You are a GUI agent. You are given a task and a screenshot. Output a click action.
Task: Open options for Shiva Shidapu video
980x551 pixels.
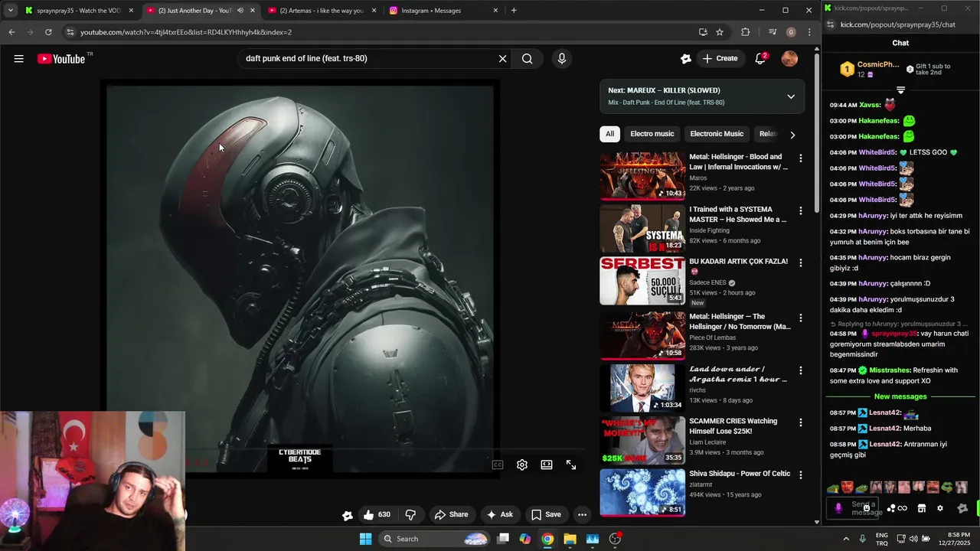point(801,475)
